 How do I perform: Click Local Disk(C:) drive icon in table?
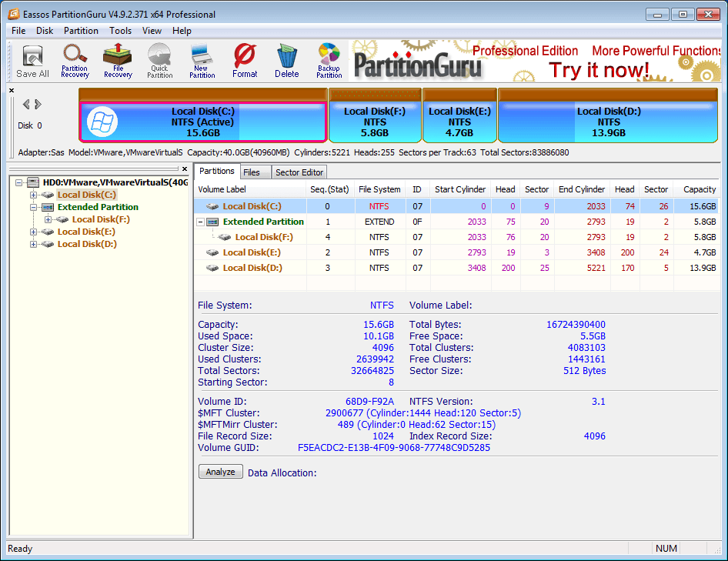coord(212,206)
